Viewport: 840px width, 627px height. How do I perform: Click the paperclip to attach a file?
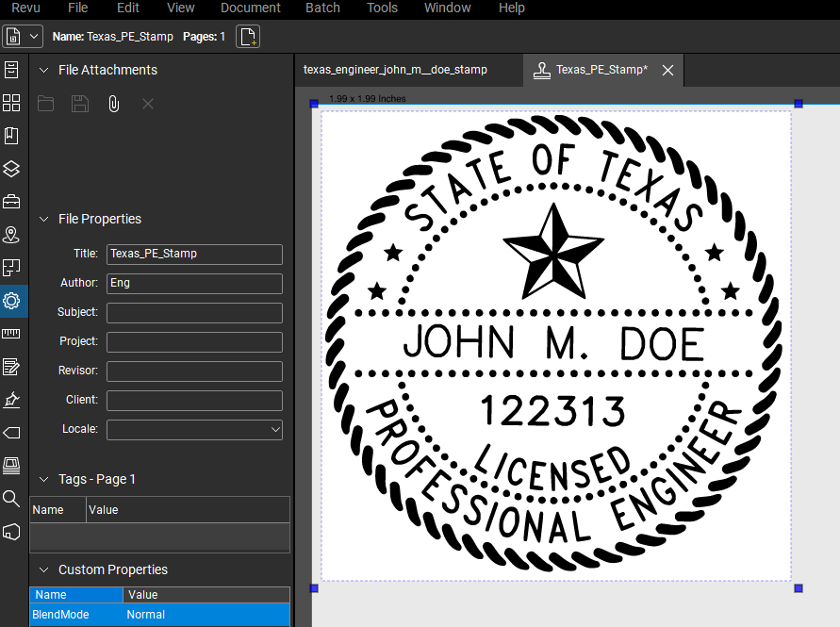[x=113, y=104]
